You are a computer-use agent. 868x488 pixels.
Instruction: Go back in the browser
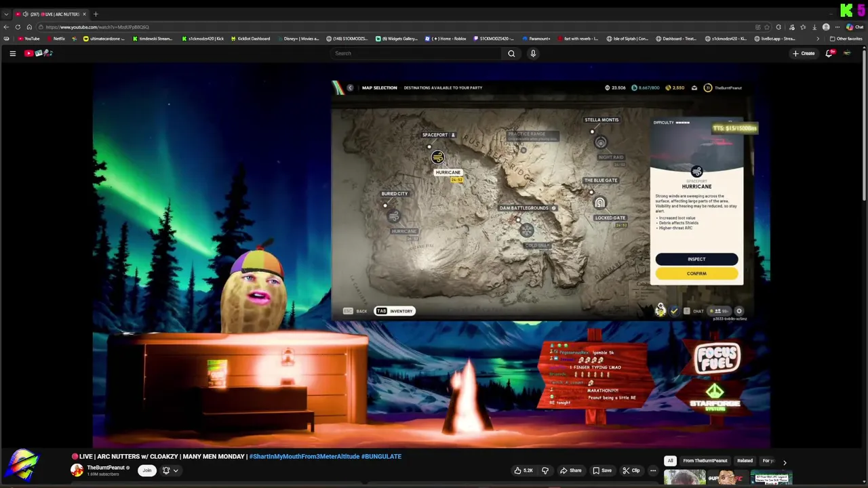pyautogui.click(x=6, y=27)
